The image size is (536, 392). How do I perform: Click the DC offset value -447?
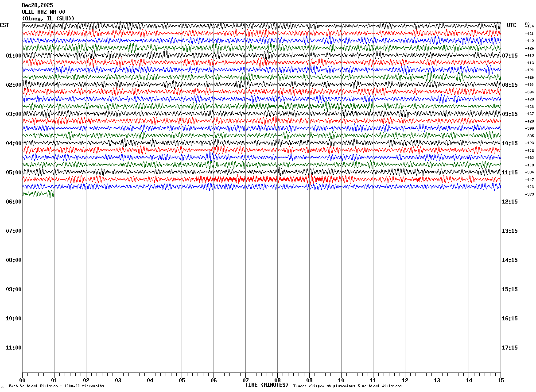click(x=529, y=180)
